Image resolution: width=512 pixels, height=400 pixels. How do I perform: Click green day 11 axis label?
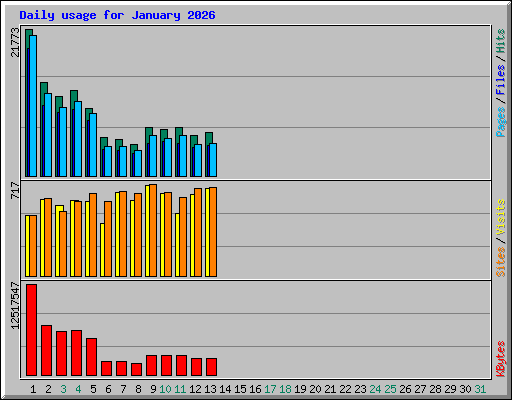tap(180, 389)
